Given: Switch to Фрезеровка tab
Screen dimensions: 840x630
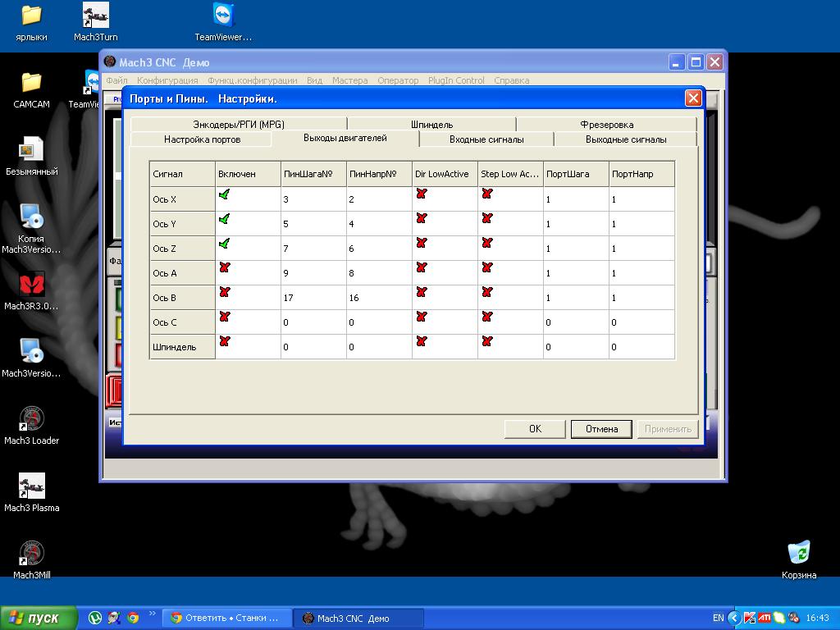Looking at the screenshot, I should tap(606, 125).
